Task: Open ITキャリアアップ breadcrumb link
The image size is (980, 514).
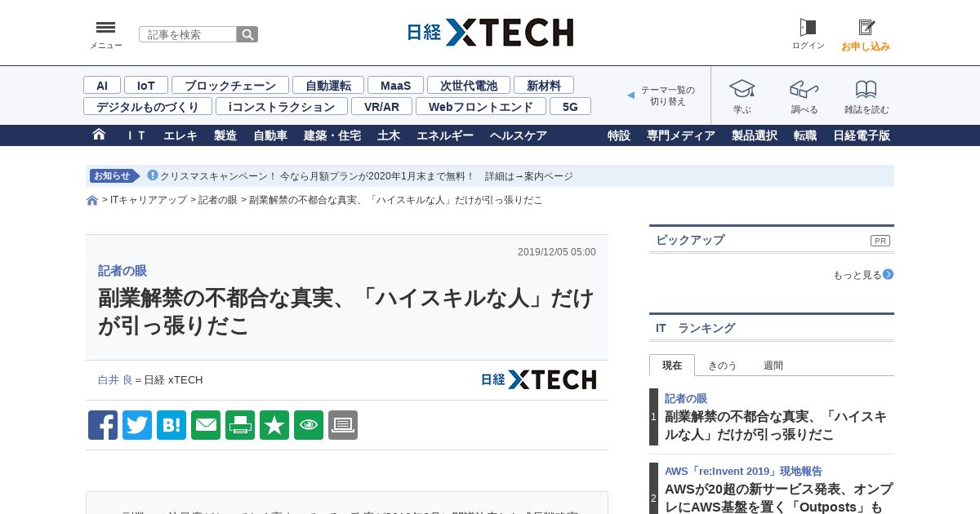Action: coord(149,200)
